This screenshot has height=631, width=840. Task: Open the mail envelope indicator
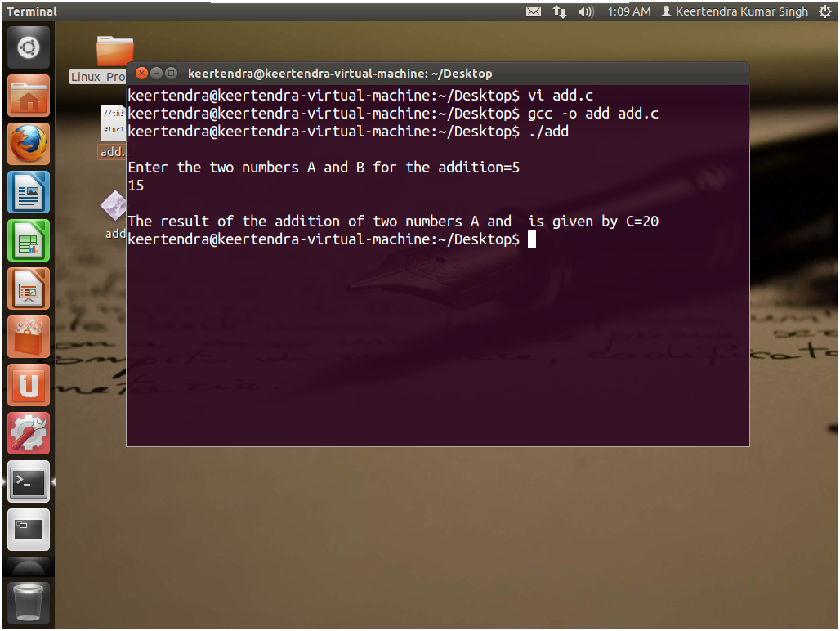[534, 11]
